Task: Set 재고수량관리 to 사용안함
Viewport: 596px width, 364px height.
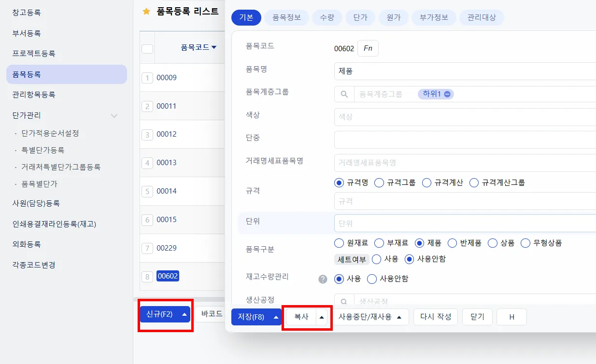Action: (x=371, y=279)
